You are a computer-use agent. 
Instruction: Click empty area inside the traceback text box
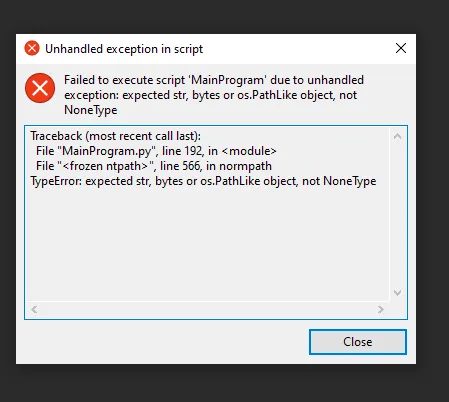207,245
